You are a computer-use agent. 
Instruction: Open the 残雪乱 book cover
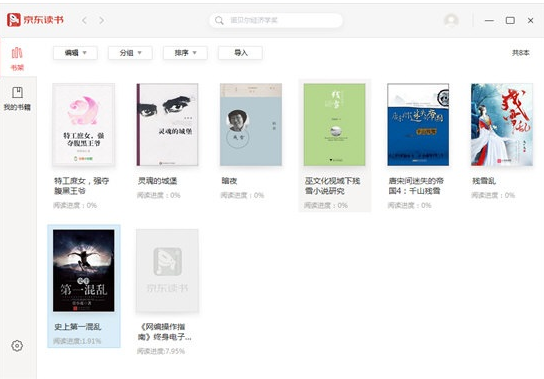(502, 124)
